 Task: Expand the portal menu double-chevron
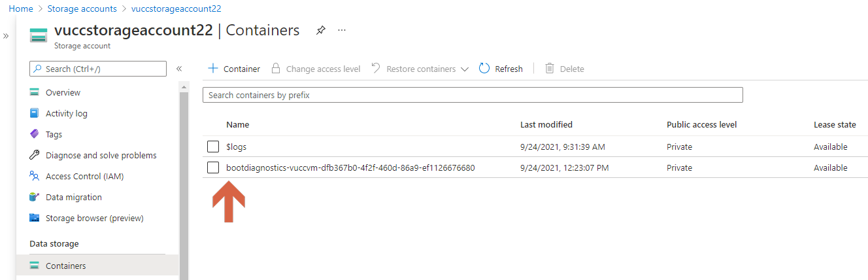pos(6,35)
